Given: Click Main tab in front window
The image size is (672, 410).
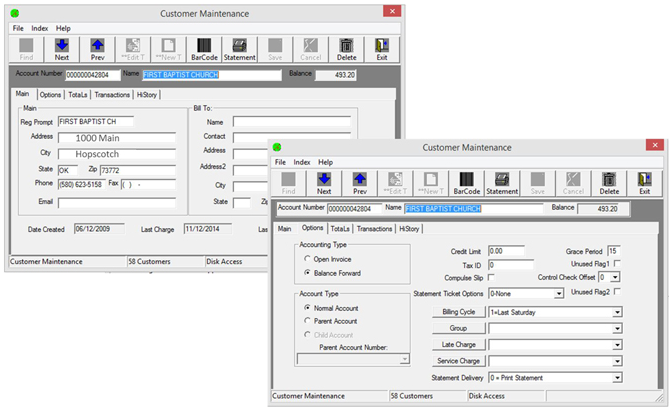Looking at the screenshot, I should pos(284,229).
